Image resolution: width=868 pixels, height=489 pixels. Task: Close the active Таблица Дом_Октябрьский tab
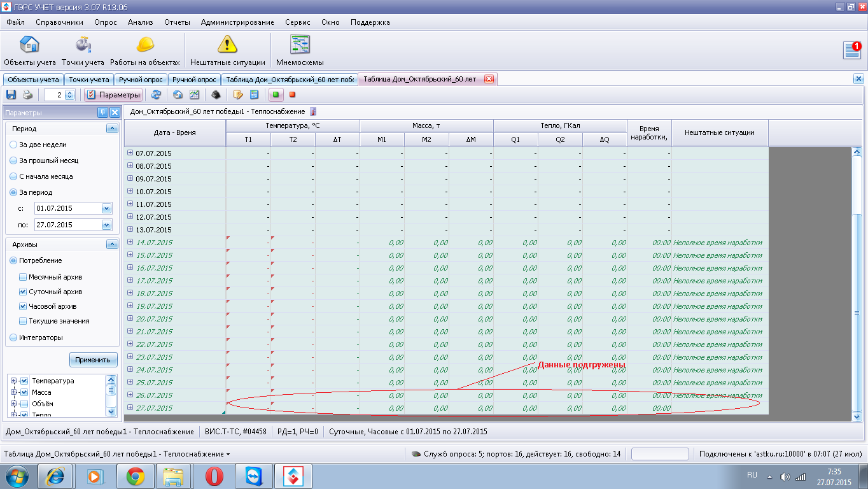click(489, 80)
